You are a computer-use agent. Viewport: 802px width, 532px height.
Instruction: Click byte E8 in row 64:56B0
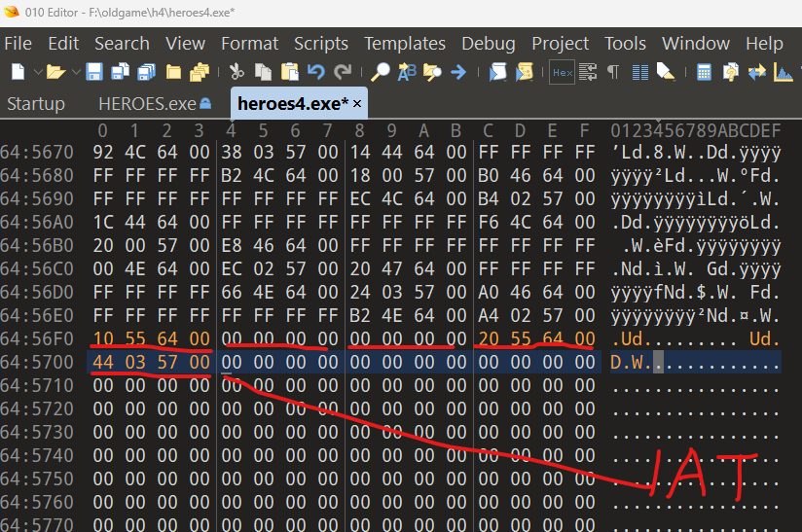[232, 245]
